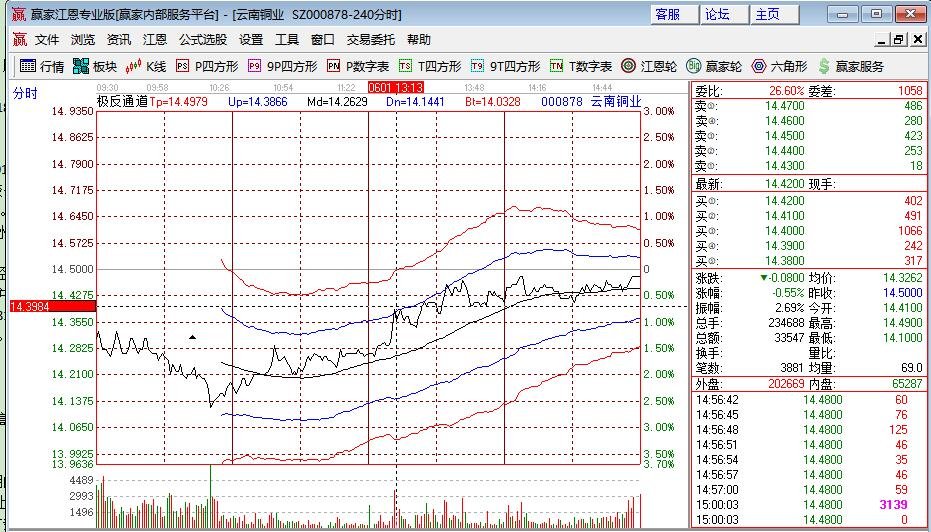Click the magenta 3139 trade volume
Screen dimensions: 931x532
pos(893,505)
